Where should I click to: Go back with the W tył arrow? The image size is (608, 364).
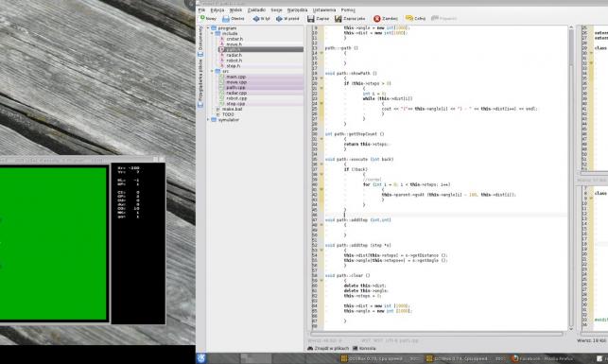pos(256,18)
